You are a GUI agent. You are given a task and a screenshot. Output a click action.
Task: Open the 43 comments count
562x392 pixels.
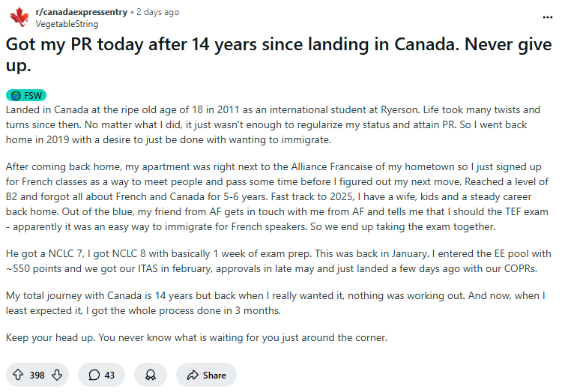coord(109,375)
